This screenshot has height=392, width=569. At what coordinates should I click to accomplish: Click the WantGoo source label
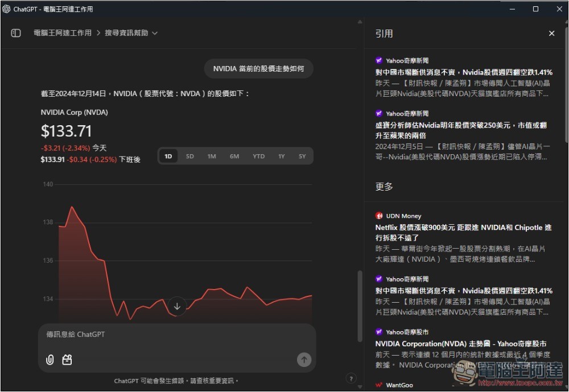click(x=399, y=385)
